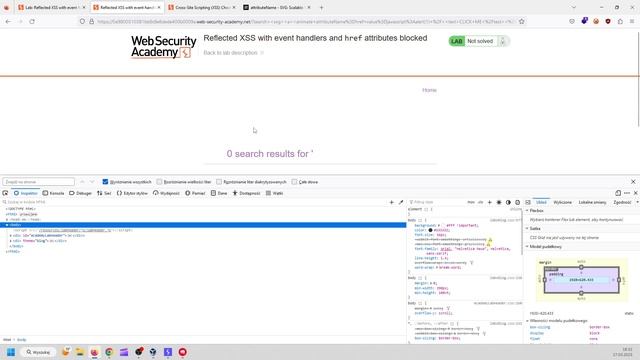Toggle dark color scheme simulation

(x=508, y=202)
